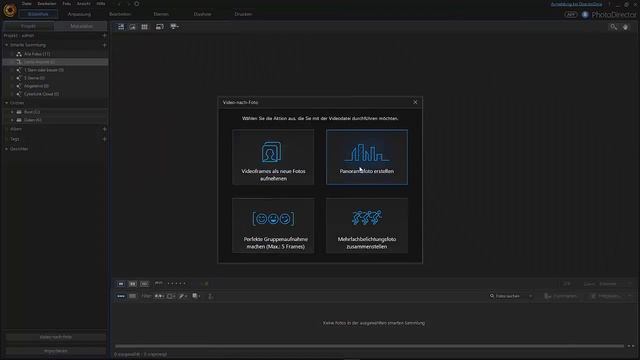
Task: Select '1 Stern oder besser' collection
Action: click(x=55, y=70)
